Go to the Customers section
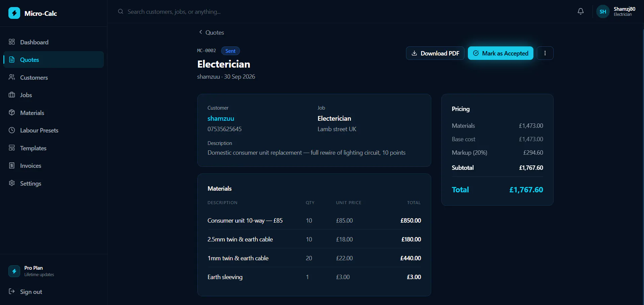Image resolution: width=644 pixels, height=305 pixels. pos(53,77)
